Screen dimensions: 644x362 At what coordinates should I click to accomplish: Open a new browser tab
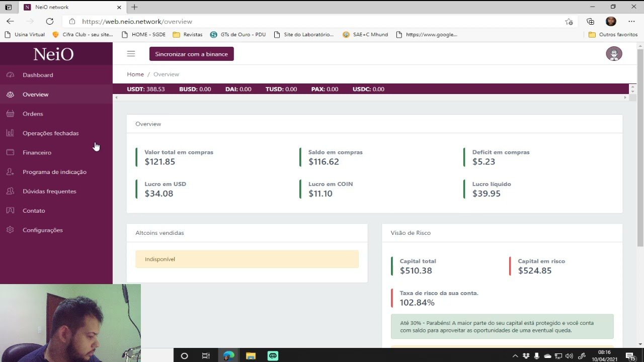pyautogui.click(x=134, y=7)
